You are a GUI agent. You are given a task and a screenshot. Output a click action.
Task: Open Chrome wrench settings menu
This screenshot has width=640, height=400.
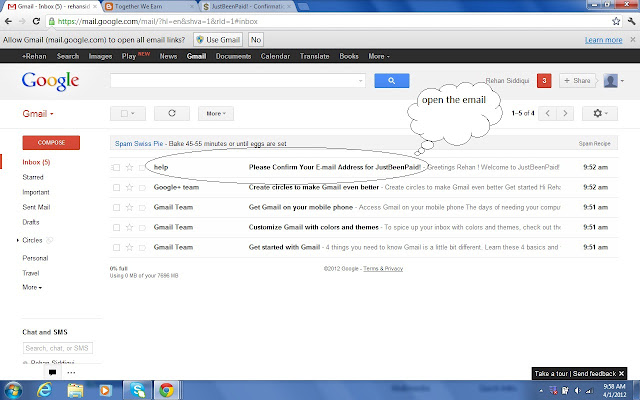(631, 21)
